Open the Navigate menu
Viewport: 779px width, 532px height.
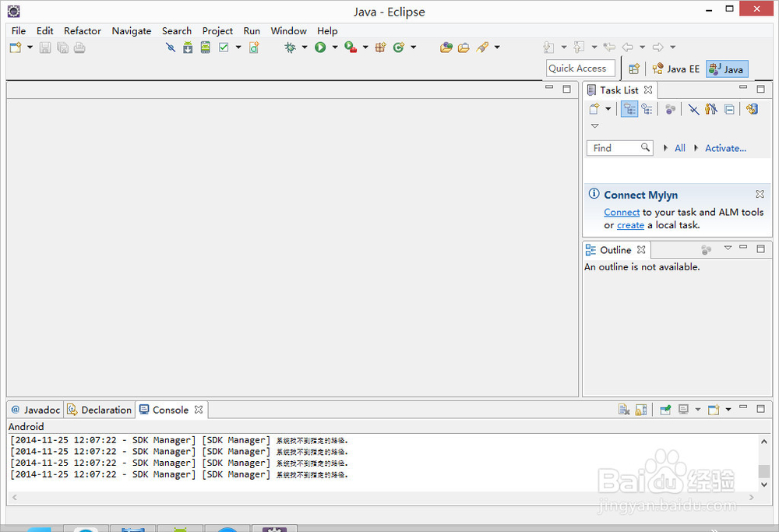pyautogui.click(x=132, y=31)
